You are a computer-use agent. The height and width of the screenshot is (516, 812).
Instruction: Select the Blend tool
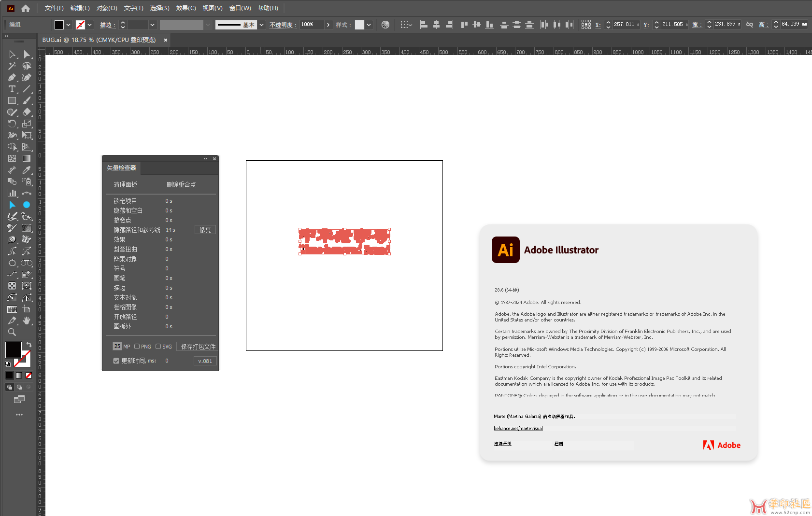[12, 182]
